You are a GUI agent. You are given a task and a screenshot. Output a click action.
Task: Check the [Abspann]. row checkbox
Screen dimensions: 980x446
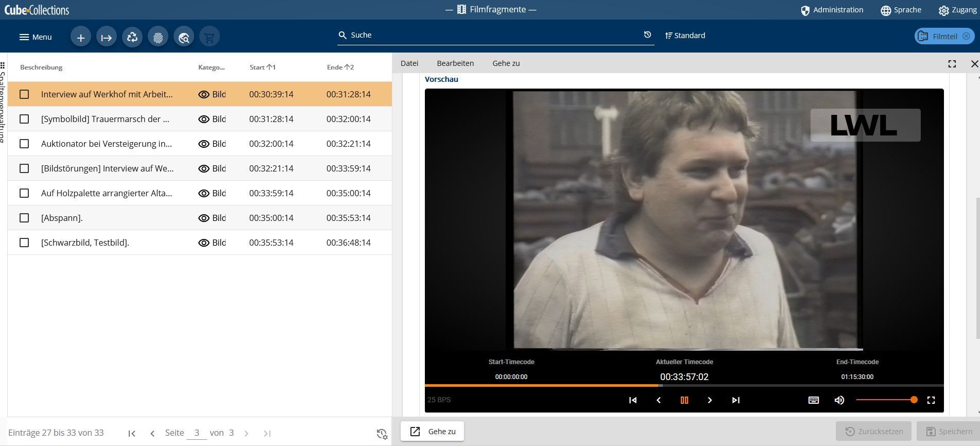coord(24,218)
